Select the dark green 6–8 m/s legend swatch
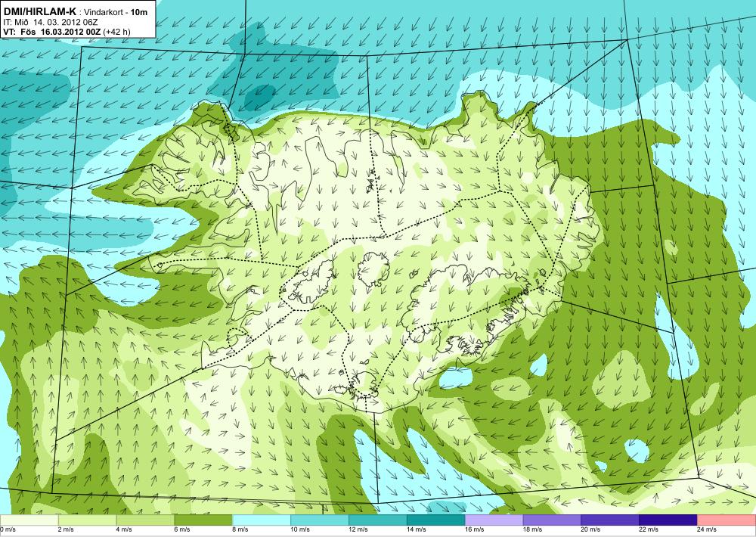This screenshot has width=756, height=537. click(203, 520)
